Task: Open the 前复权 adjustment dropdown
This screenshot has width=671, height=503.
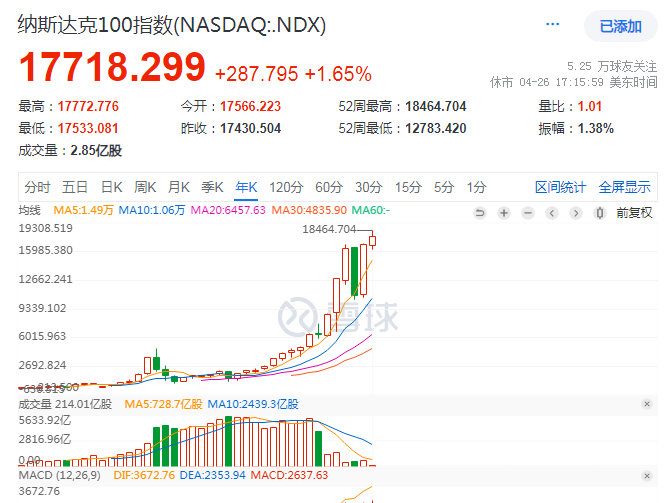Action: (634, 213)
